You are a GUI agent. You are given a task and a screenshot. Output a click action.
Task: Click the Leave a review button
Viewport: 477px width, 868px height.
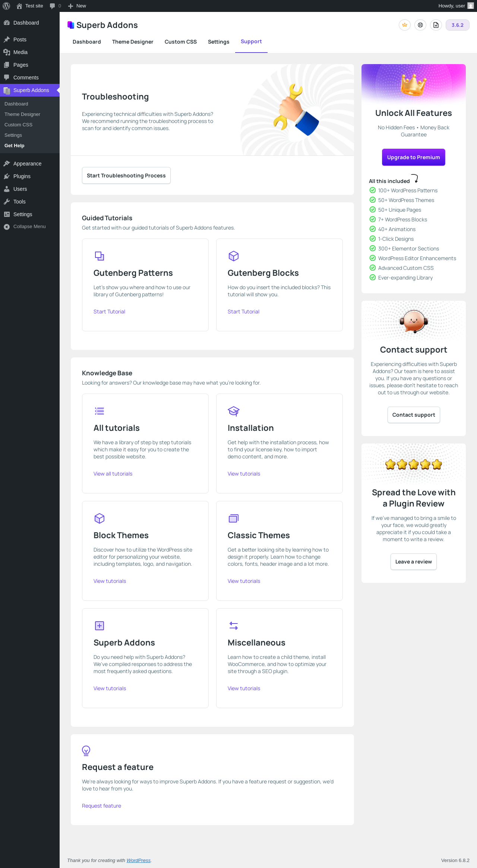[x=414, y=562]
